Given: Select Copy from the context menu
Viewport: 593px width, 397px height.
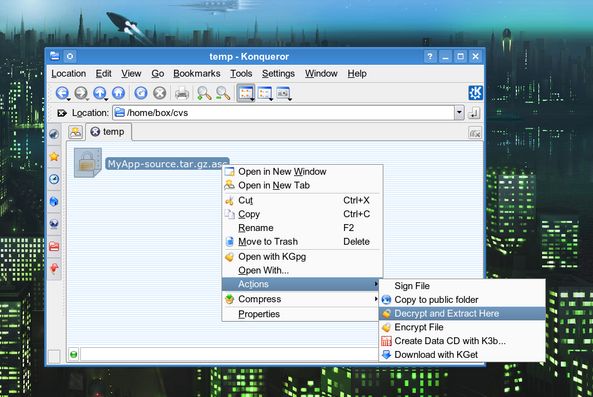Looking at the screenshot, I should [x=302, y=214].
